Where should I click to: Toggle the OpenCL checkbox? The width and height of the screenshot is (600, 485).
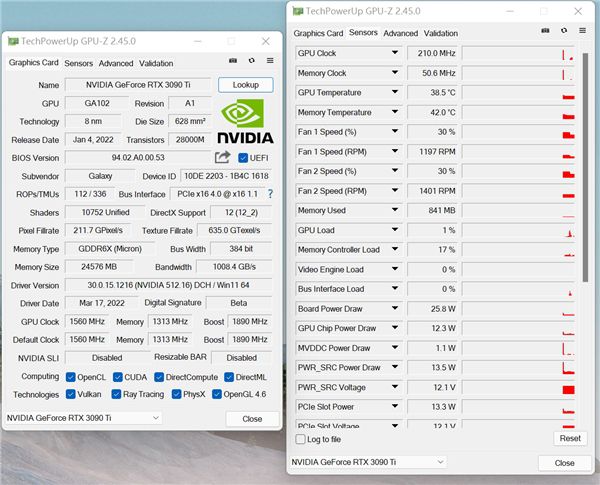70,377
